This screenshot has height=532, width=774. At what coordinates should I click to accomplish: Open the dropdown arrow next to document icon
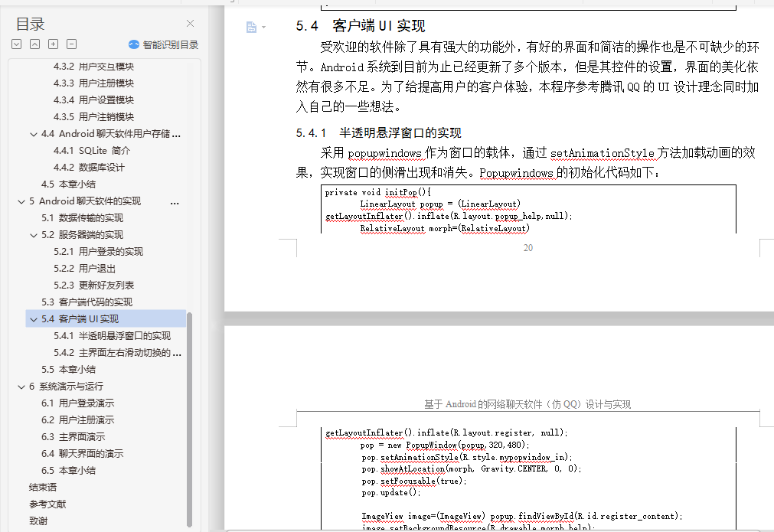point(264,27)
